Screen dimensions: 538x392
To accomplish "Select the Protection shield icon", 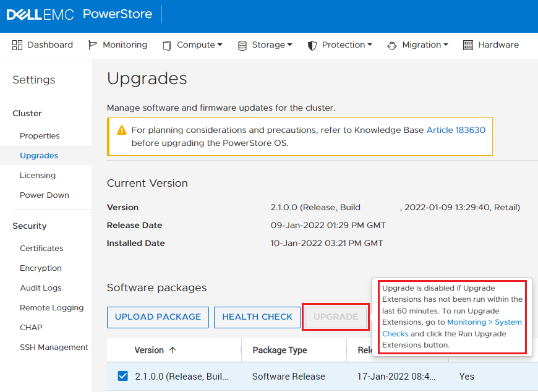I will click(x=312, y=45).
